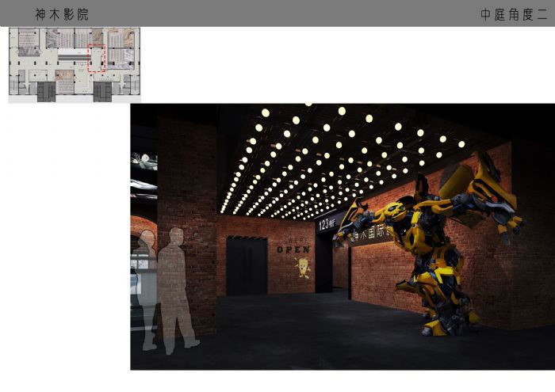The width and height of the screenshot is (555, 392).
Task: Select the two translucent people silhouettes
Action: click(165, 289)
